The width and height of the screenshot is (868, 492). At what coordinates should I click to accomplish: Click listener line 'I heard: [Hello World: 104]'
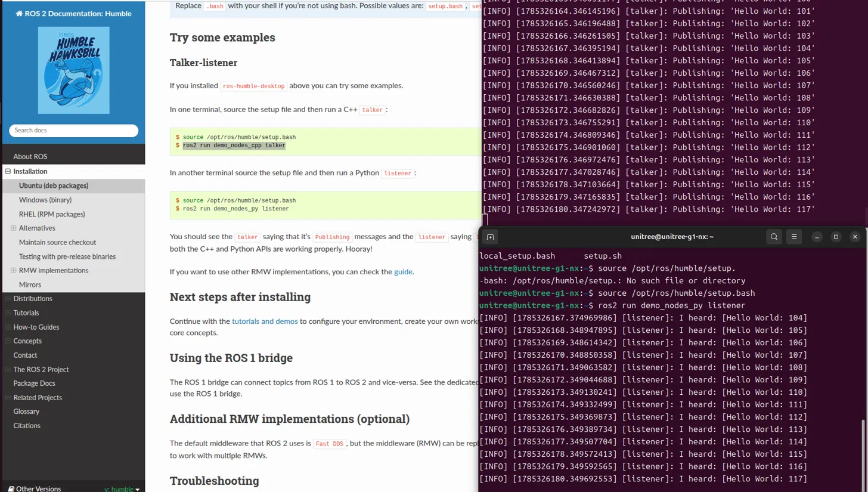[x=643, y=318]
